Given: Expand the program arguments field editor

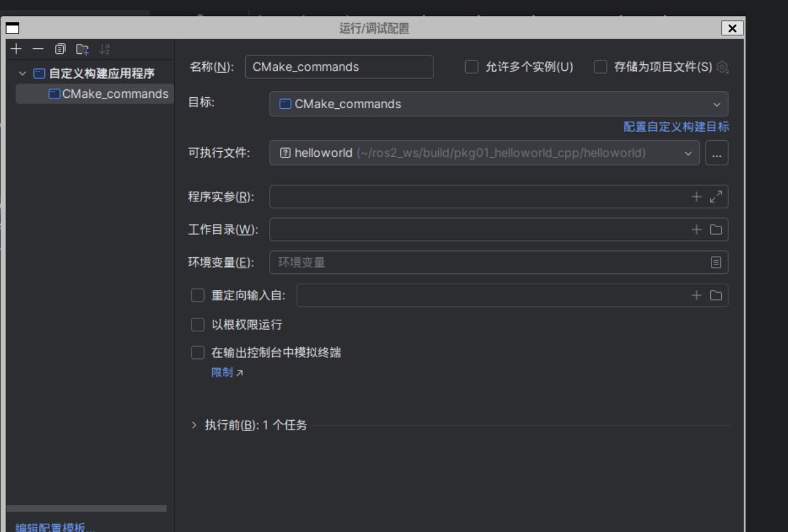Looking at the screenshot, I should click(716, 197).
